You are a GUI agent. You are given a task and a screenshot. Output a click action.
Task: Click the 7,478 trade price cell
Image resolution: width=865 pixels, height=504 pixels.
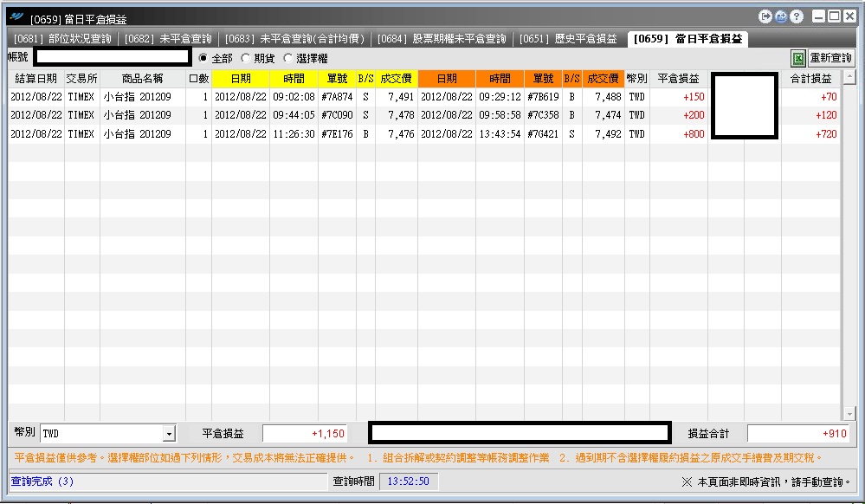396,115
